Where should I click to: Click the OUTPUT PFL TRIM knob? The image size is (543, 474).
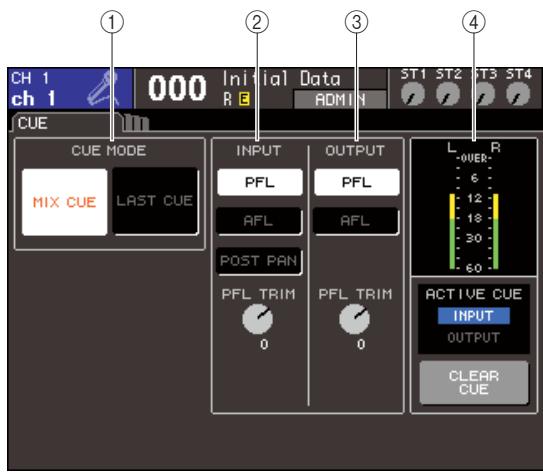pyautogui.click(x=355, y=319)
